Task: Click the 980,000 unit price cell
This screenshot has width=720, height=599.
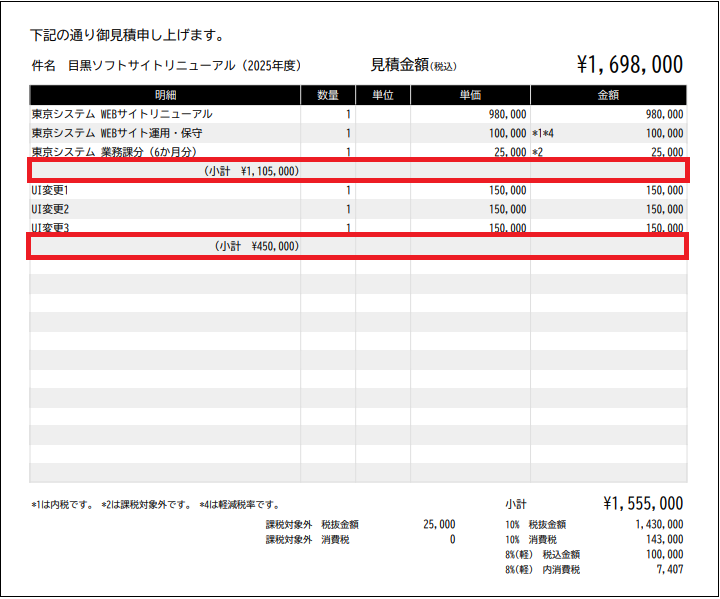Action: click(507, 115)
